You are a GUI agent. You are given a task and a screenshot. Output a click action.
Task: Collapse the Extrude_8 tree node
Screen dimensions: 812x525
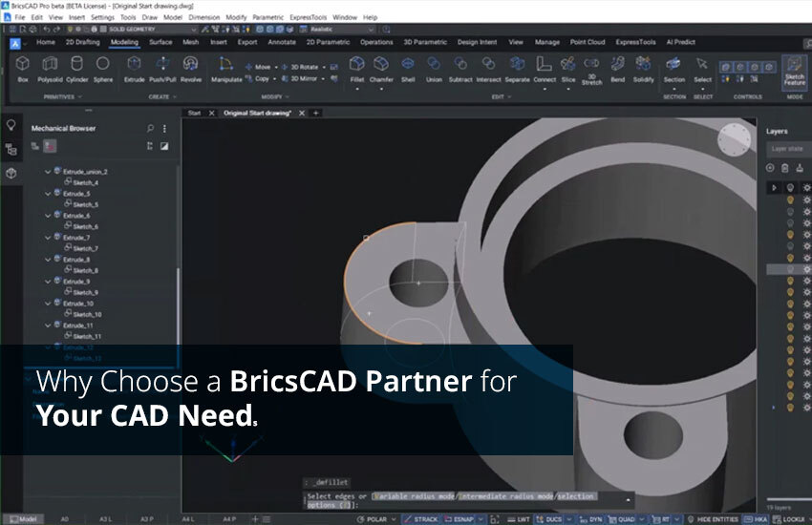point(48,259)
